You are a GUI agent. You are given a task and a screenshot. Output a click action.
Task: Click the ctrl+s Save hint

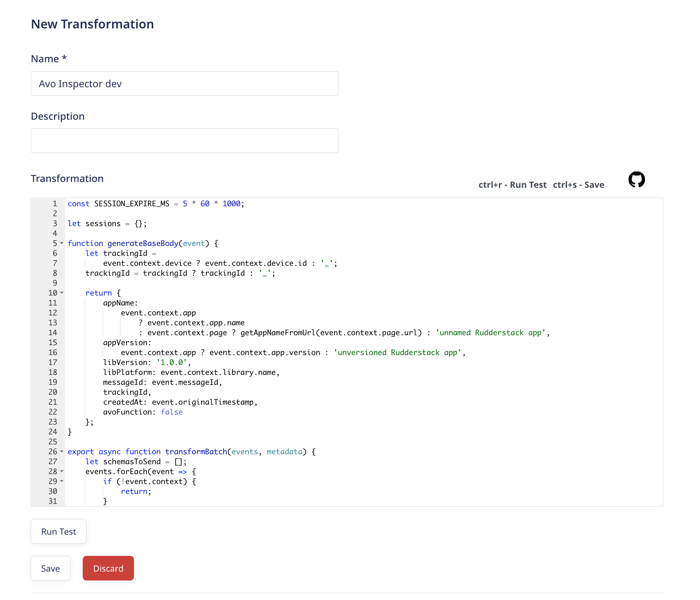(x=578, y=185)
